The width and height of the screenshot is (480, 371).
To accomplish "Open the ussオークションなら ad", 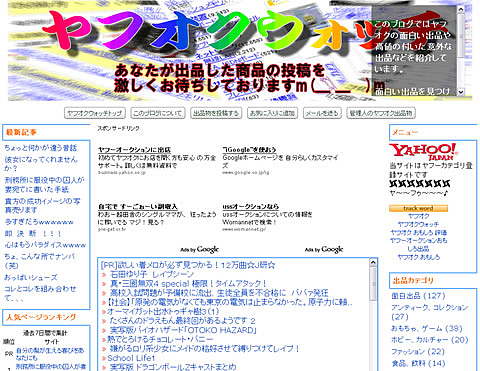I will click(x=251, y=207).
